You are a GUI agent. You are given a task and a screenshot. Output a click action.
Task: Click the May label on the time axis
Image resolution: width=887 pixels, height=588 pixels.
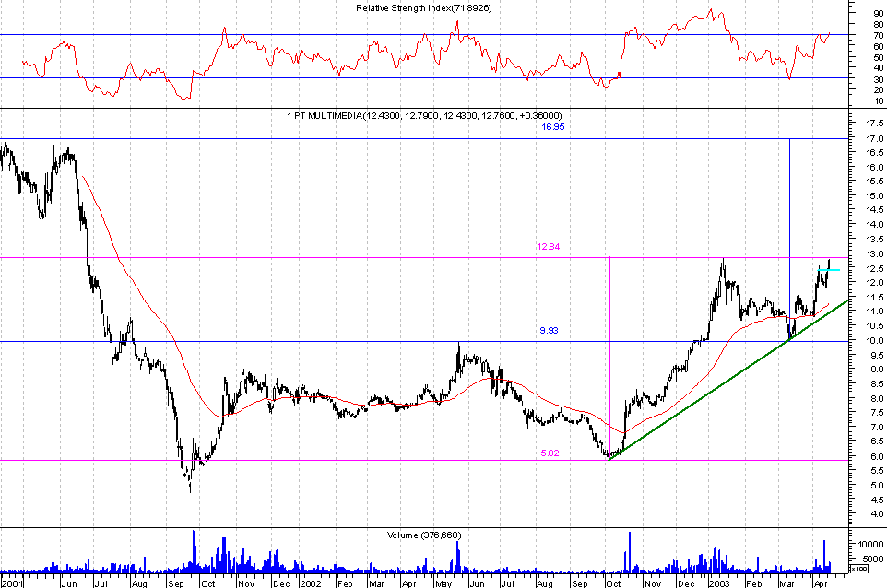[x=444, y=582]
